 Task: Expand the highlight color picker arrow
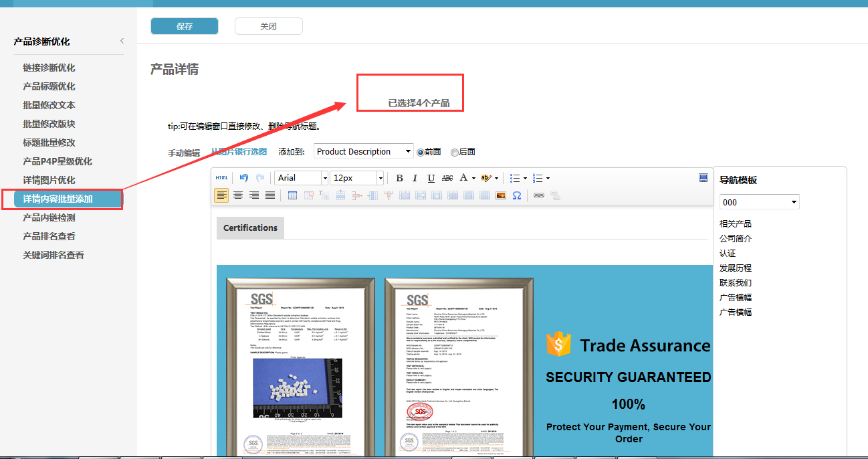[x=496, y=178]
